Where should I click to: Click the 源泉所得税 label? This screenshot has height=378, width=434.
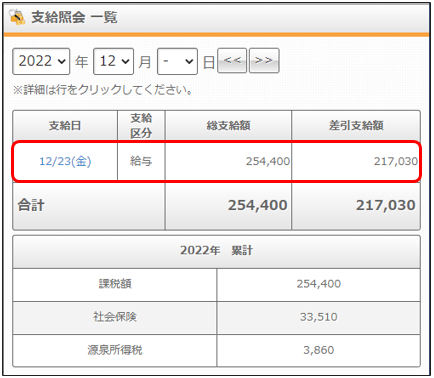point(115,350)
